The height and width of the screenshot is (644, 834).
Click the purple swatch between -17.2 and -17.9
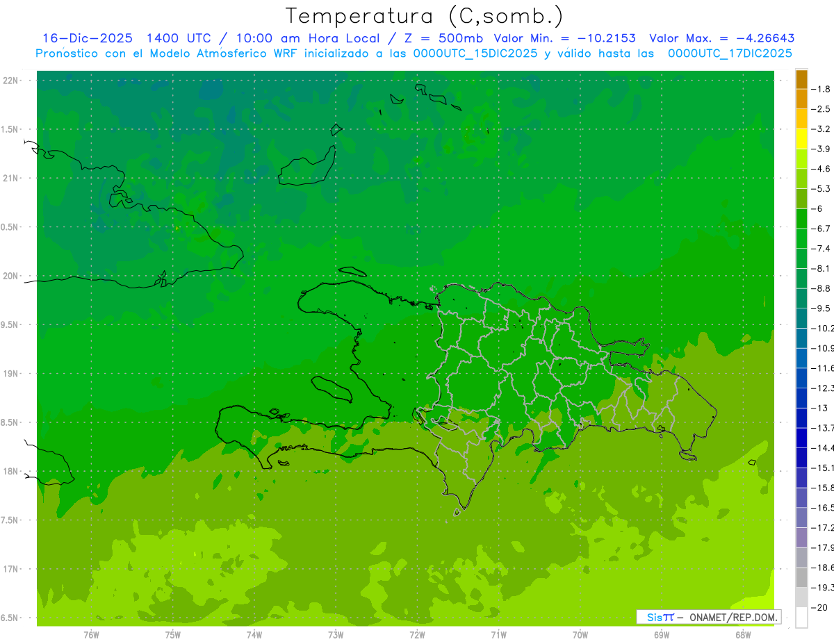coord(801,537)
